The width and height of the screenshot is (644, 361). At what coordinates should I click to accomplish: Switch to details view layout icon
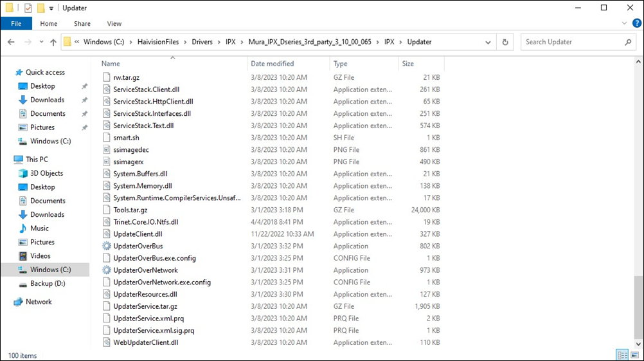pyautogui.click(x=622, y=355)
